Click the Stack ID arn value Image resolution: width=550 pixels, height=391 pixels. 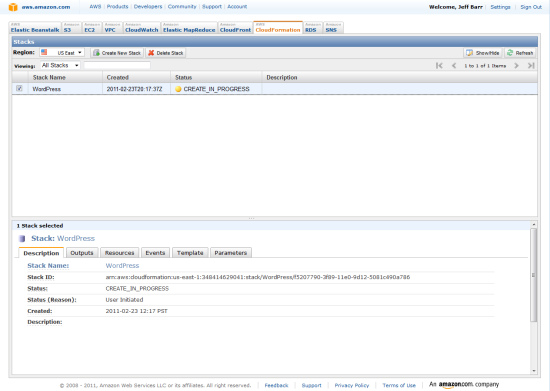pos(258,277)
